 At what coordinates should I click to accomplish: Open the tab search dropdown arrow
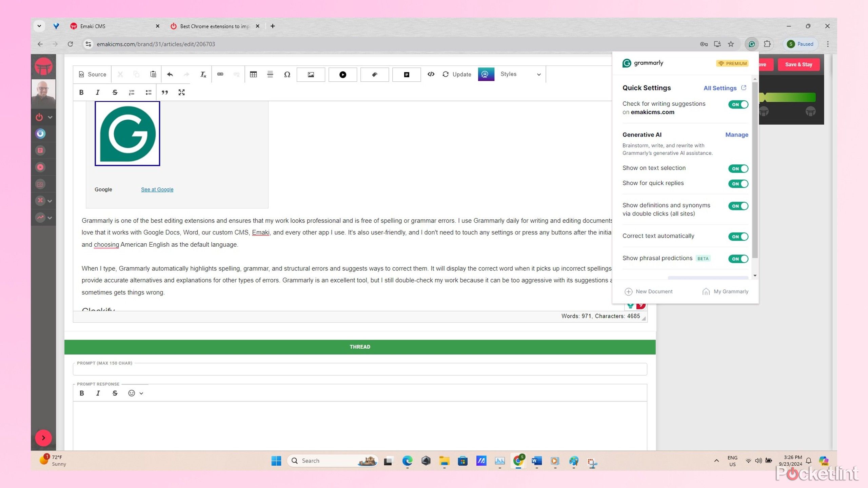click(x=39, y=26)
